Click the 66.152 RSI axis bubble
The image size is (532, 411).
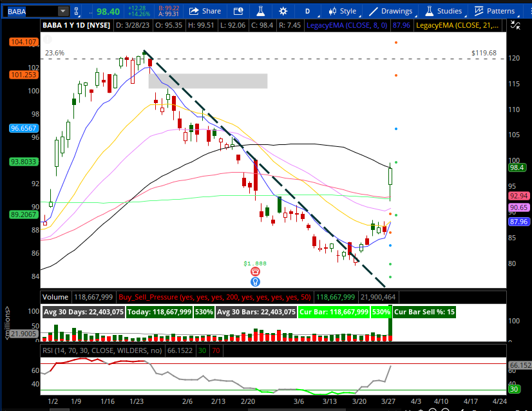520,365
